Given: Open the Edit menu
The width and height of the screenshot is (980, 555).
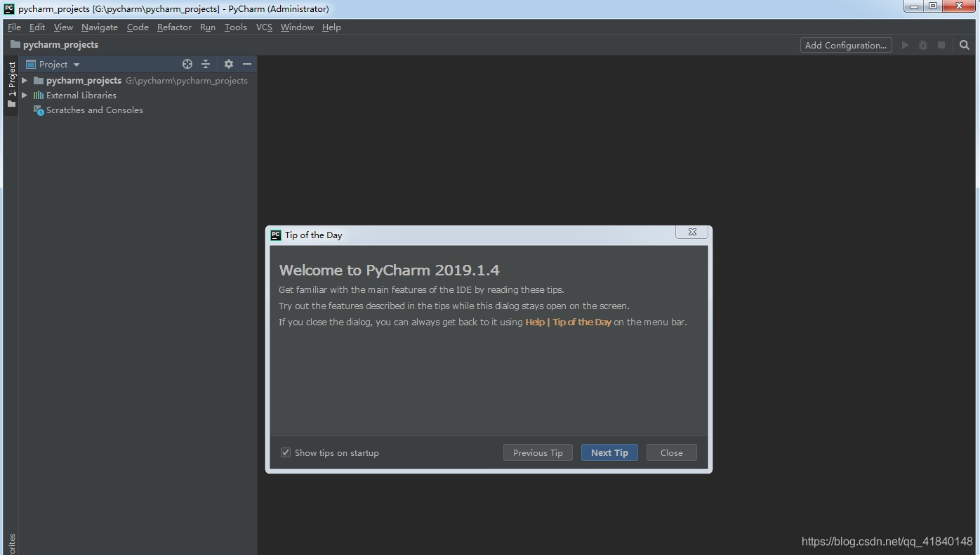Looking at the screenshot, I should pyautogui.click(x=37, y=27).
